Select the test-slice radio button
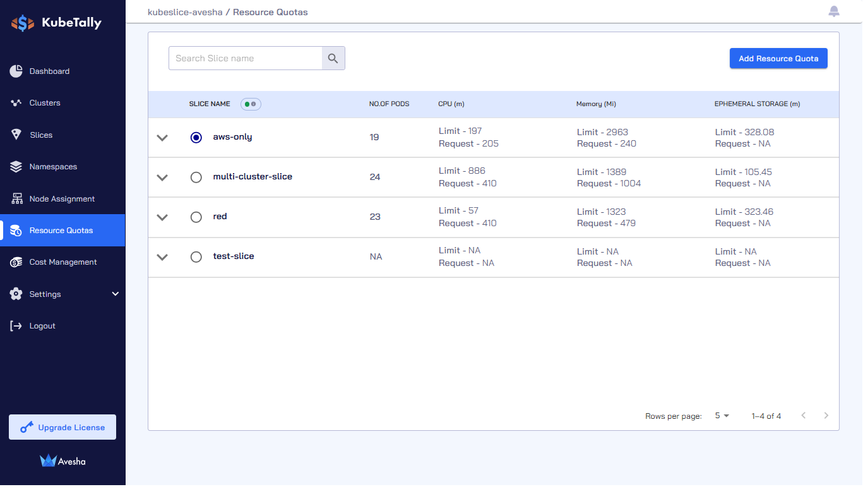Viewport: 868px width, 494px height. point(196,257)
